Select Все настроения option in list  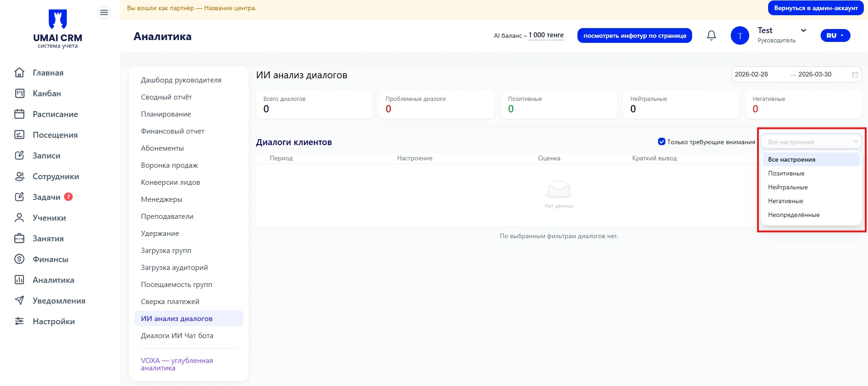click(x=811, y=159)
